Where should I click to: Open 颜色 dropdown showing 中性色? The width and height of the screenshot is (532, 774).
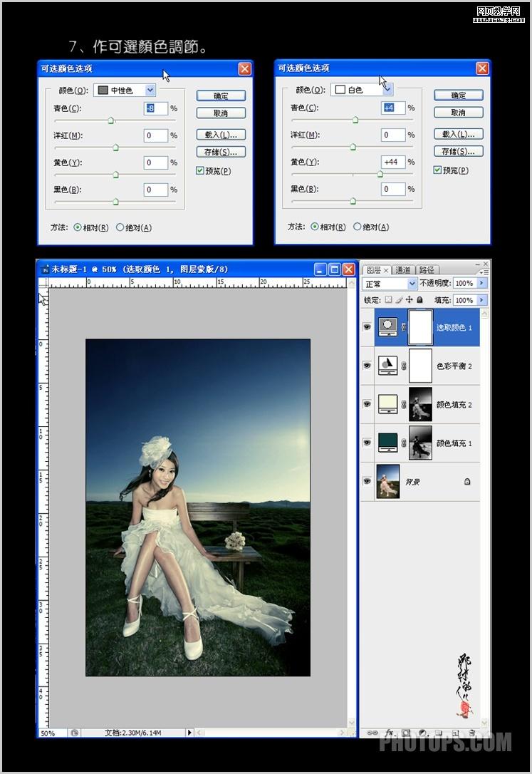[125, 90]
